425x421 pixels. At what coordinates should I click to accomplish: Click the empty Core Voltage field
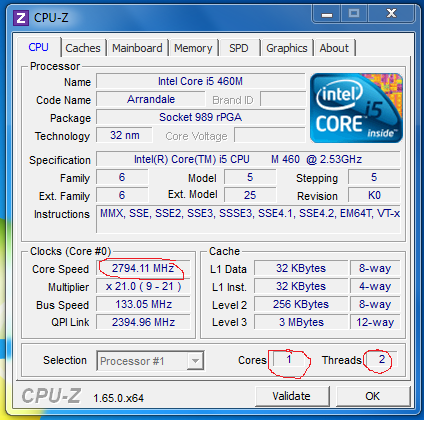point(270,135)
